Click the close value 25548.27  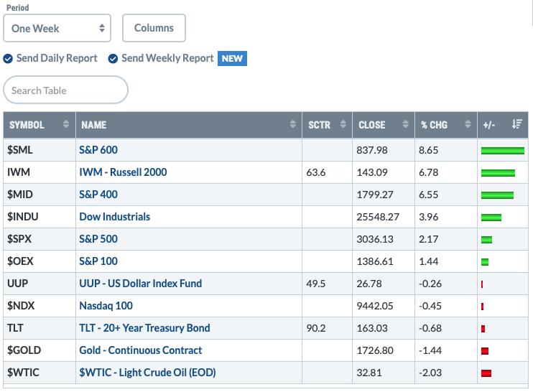(378, 217)
